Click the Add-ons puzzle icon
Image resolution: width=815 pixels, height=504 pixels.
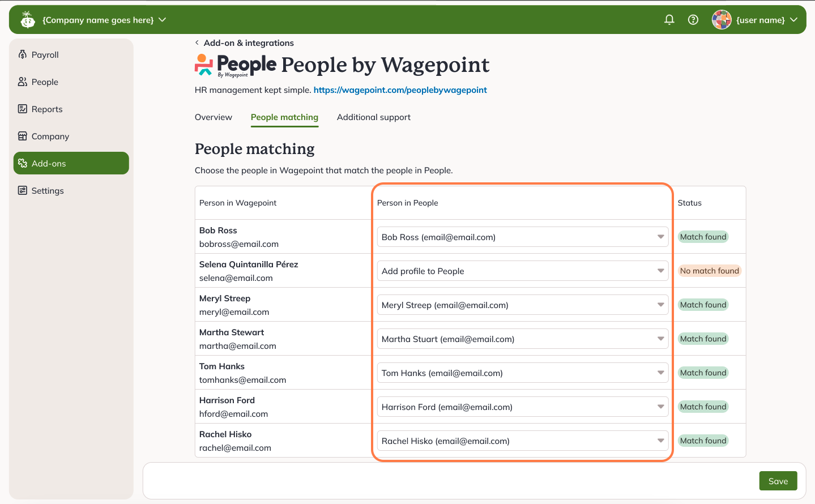coord(23,163)
